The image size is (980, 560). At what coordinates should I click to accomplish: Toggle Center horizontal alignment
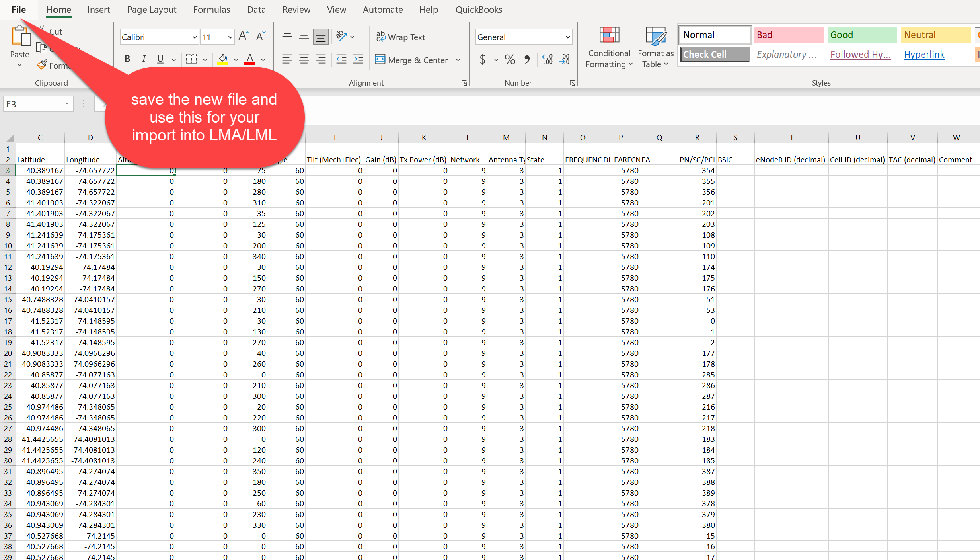(304, 59)
